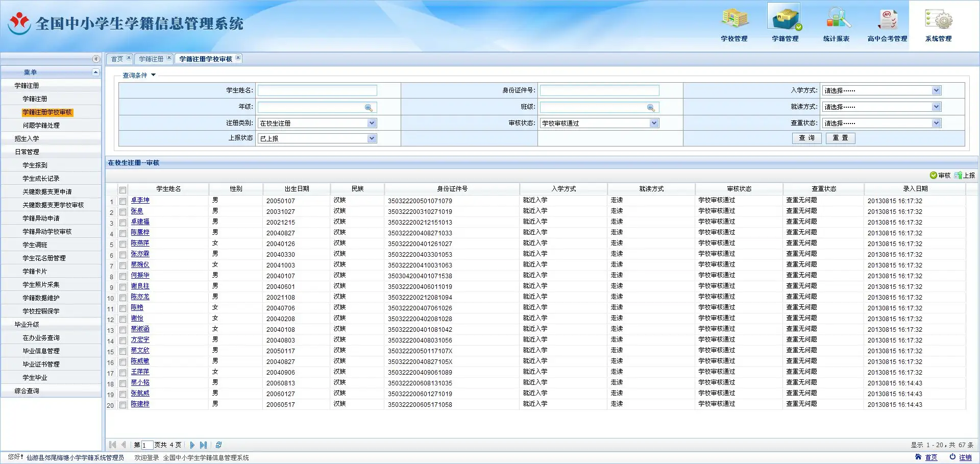Viewport: 980px width, 464px height.
Task: Close the 学籍注册 tab
Action: click(169, 58)
